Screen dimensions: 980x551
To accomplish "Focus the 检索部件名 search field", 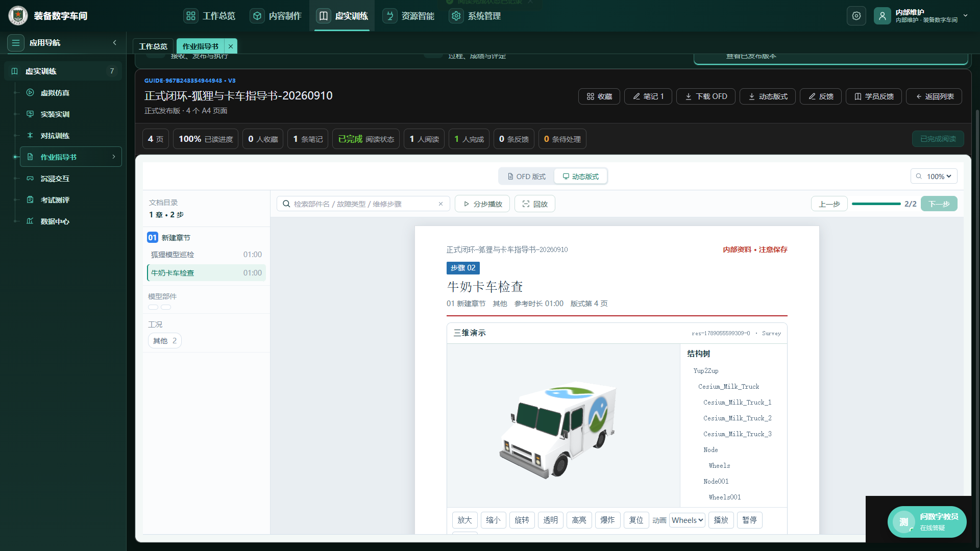I will click(x=363, y=204).
